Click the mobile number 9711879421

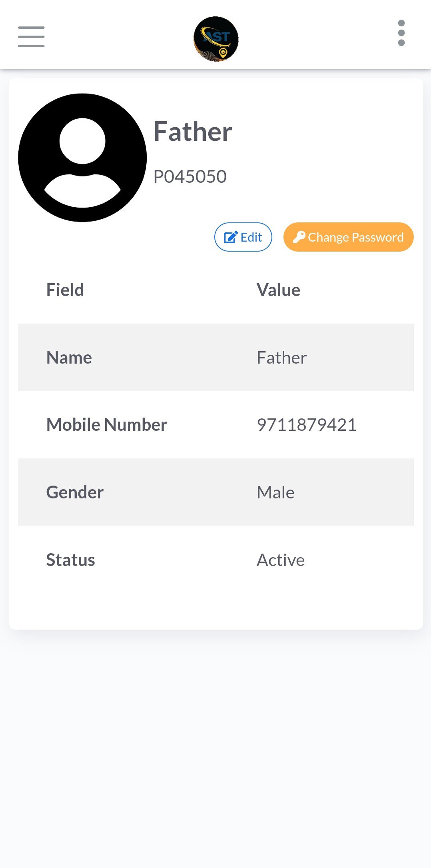point(306,425)
